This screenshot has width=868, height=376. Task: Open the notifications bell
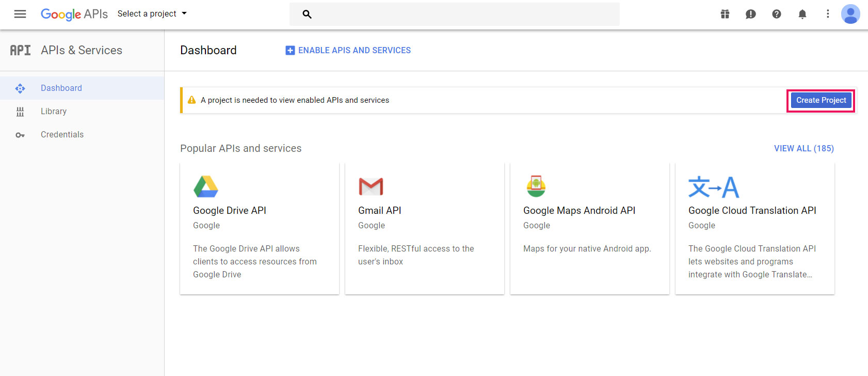[802, 14]
